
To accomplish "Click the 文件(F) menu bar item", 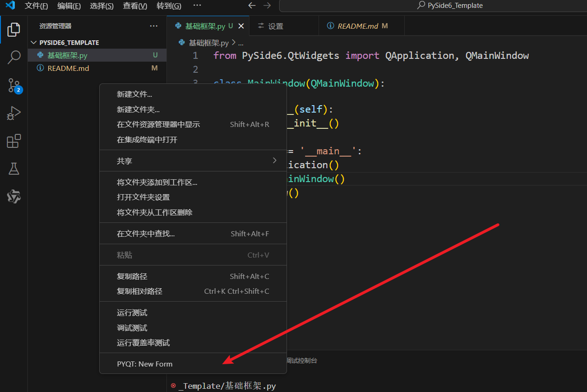I will [x=36, y=6].
